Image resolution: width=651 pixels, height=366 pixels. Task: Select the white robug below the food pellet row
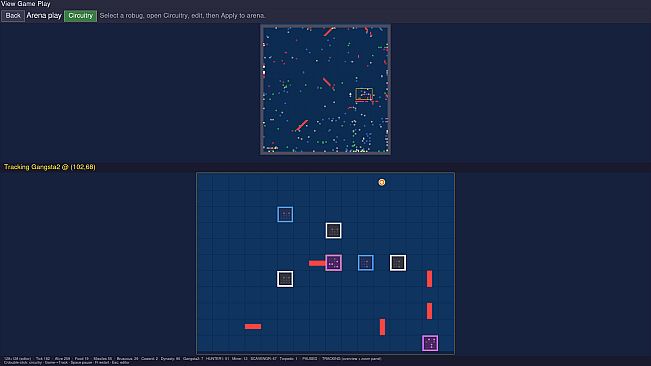pyautogui.click(x=333, y=230)
